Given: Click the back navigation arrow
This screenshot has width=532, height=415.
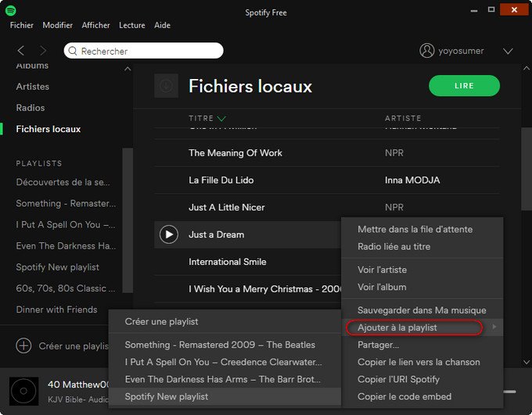Looking at the screenshot, I should [21, 51].
